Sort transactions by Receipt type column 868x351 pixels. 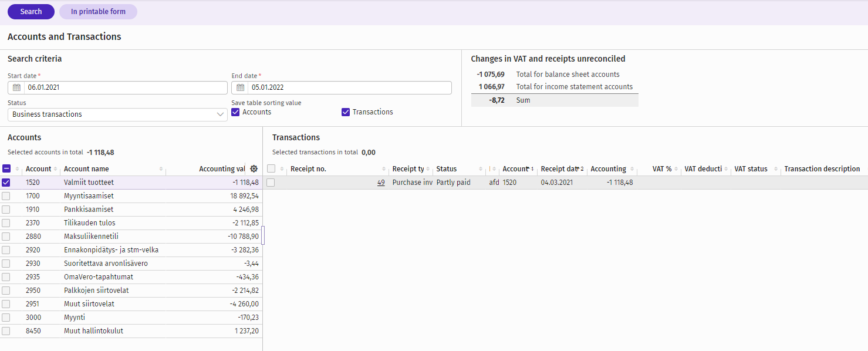(x=428, y=169)
